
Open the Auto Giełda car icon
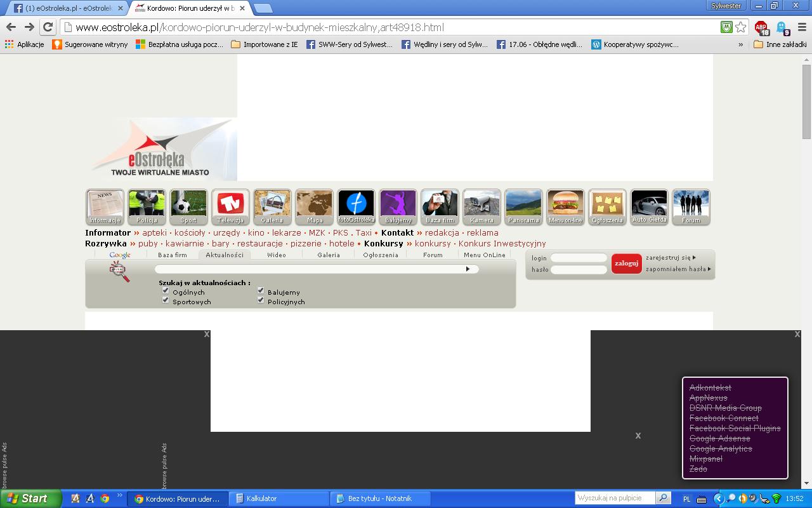tap(649, 206)
